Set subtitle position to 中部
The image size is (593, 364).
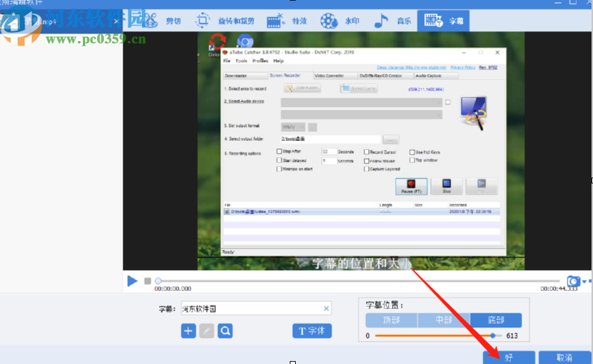tap(444, 320)
